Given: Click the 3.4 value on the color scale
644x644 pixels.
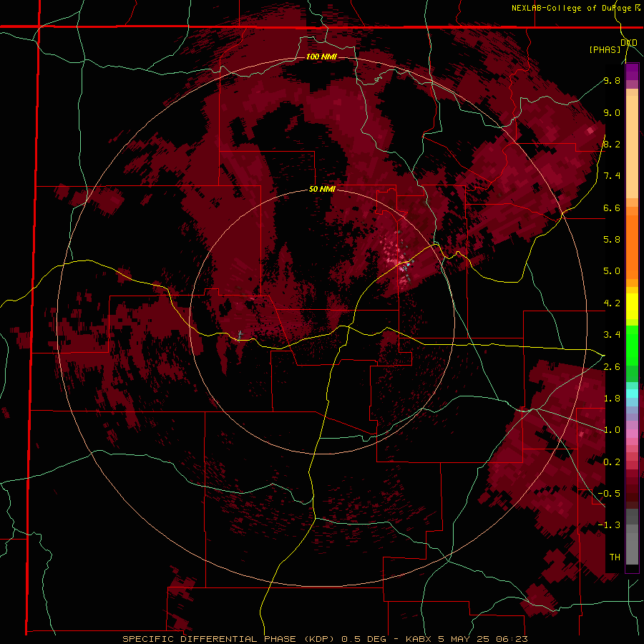Looking at the screenshot, I should pyautogui.click(x=612, y=335).
